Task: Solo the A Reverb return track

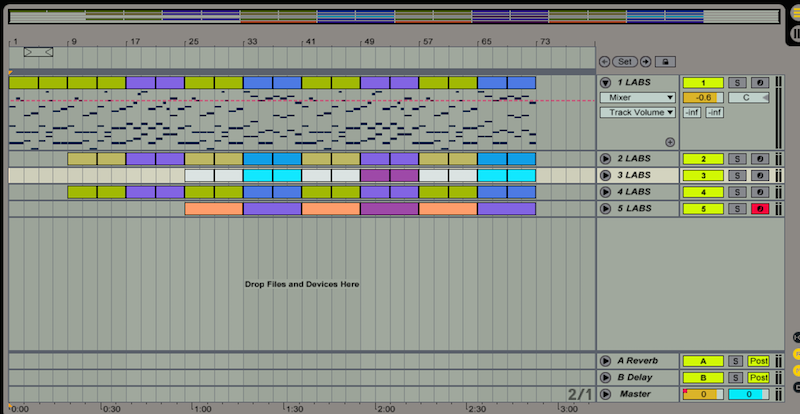Action: click(735, 361)
